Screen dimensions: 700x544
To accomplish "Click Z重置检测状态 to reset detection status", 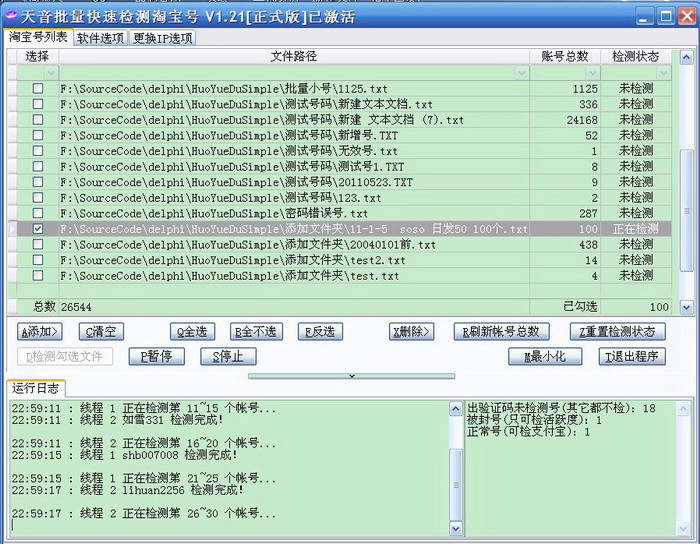I will click(617, 331).
